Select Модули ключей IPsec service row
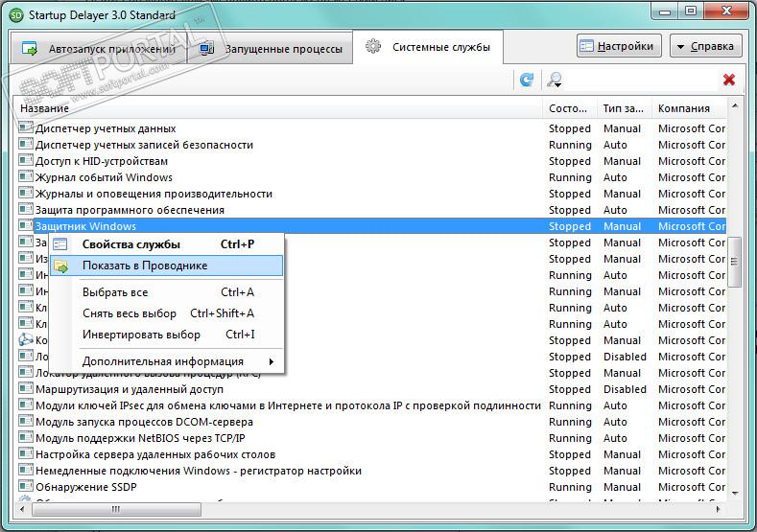The image size is (757, 532). [371, 405]
